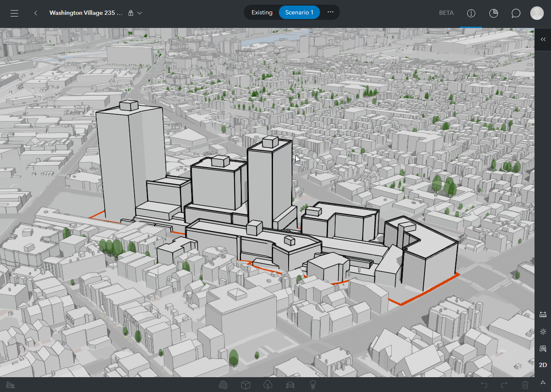Switch the view to 2D mode
This screenshot has width=551, height=392.
pyautogui.click(x=543, y=365)
